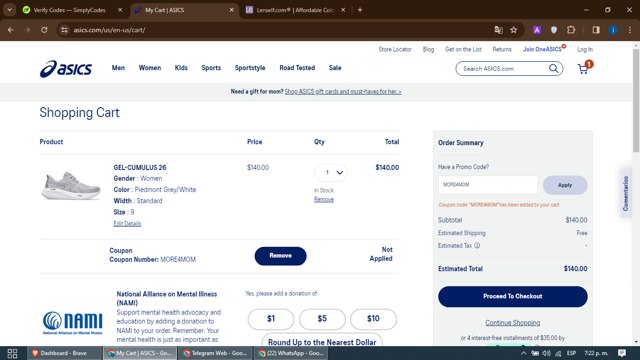Screen dimensions: 640x360
Task: Click Join OneASICS link
Action: point(542,49)
